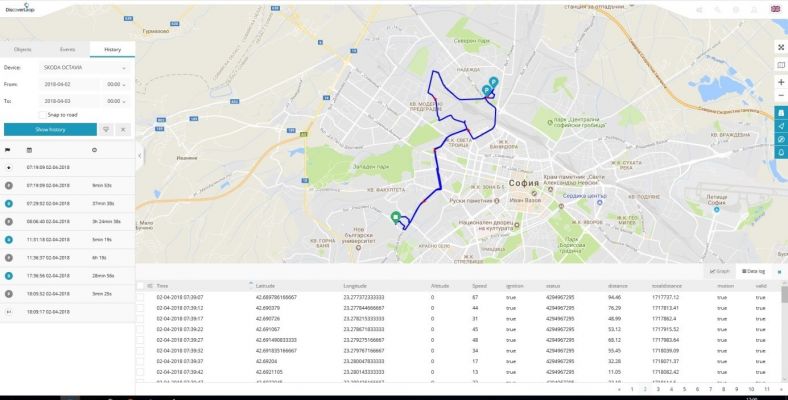788x400 pixels.
Task: Click the To date field
Action: click(x=69, y=101)
